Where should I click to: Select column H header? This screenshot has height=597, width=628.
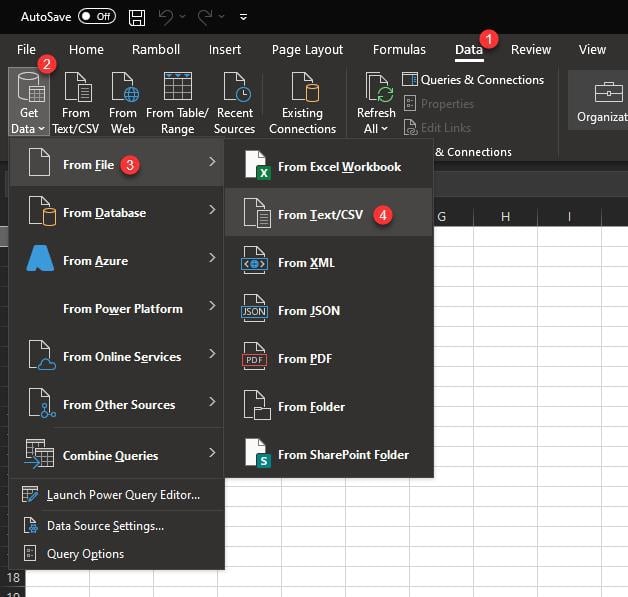[505, 217]
